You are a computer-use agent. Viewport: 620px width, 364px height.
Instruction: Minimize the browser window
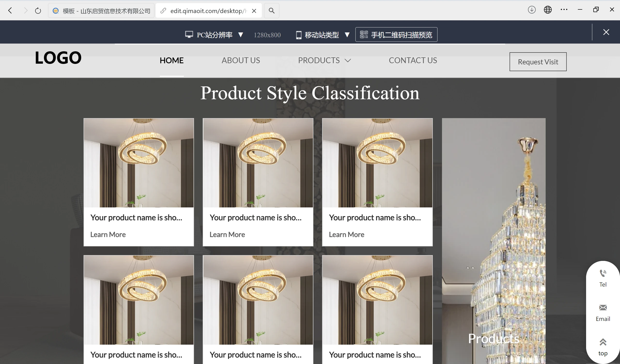(x=580, y=10)
